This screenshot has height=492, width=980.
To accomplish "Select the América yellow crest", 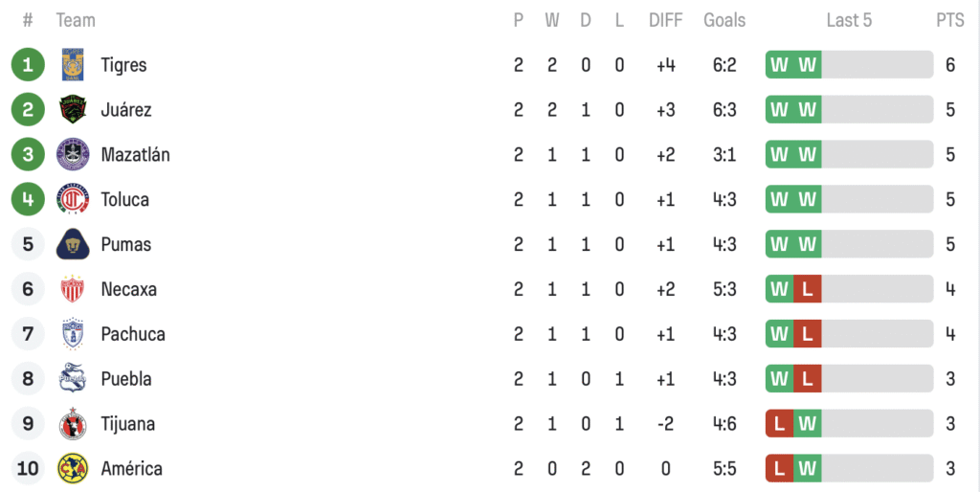I will tap(73, 468).
